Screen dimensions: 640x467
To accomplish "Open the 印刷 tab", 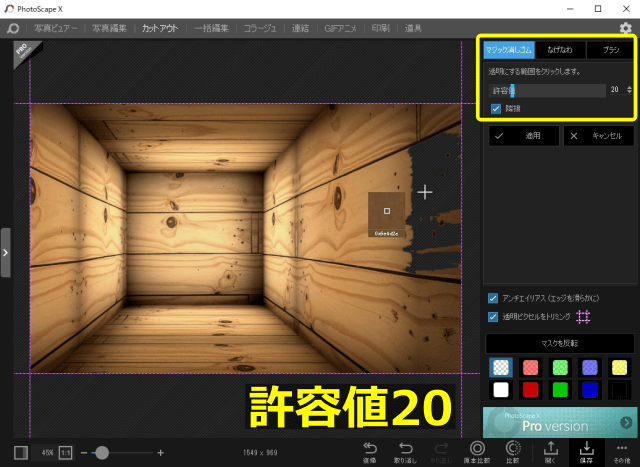I will [380, 28].
